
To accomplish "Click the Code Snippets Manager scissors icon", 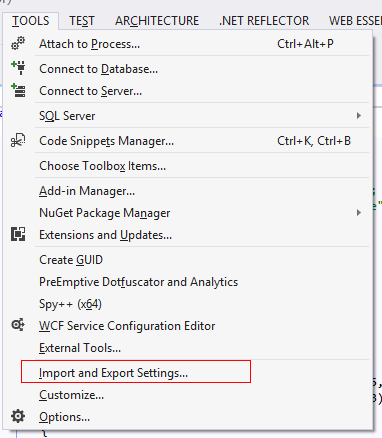I will click(18, 140).
